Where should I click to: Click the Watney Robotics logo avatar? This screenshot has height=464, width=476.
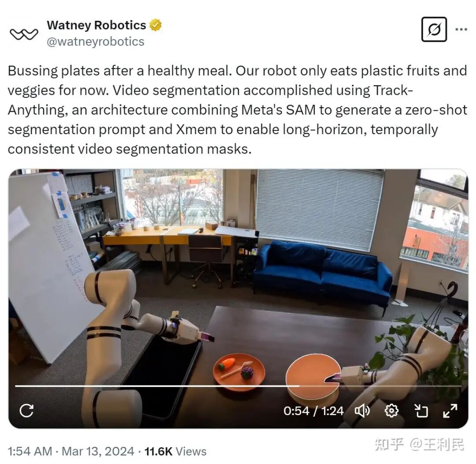24,34
